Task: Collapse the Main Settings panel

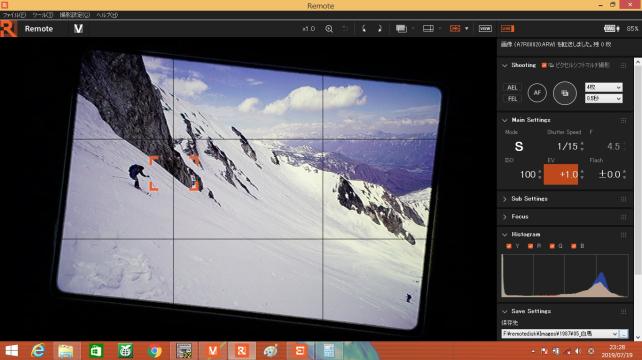Action: point(504,120)
